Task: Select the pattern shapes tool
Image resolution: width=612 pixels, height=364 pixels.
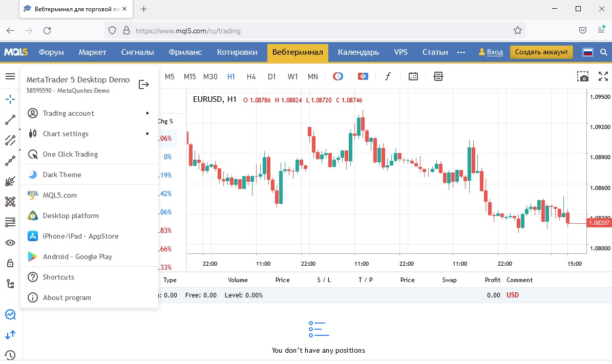Action: click(10, 202)
